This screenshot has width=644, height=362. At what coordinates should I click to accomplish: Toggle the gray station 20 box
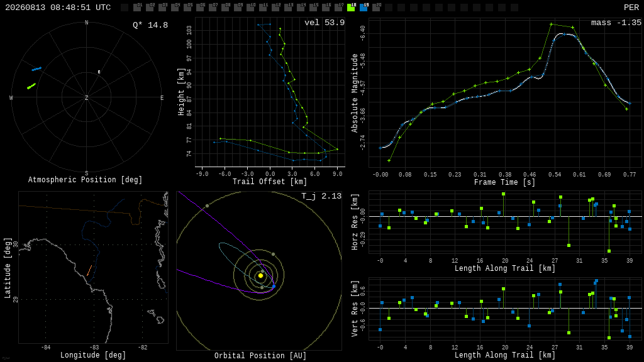coord(376,8)
